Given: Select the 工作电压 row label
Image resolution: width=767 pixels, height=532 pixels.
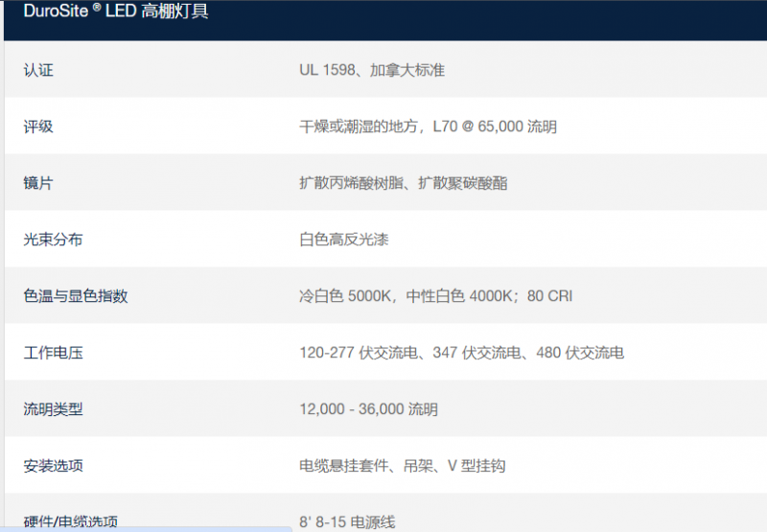Looking at the screenshot, I should pos(54,353).
